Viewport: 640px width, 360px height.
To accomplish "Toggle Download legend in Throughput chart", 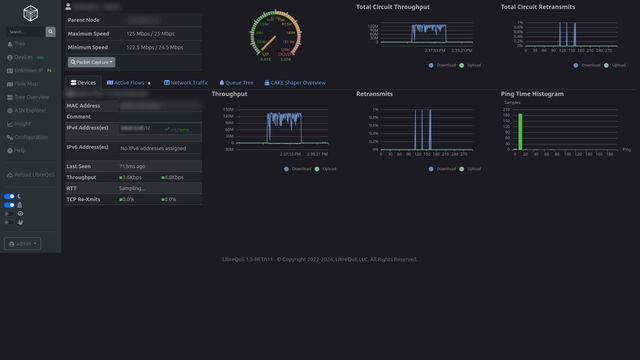I will pos(298,169).
